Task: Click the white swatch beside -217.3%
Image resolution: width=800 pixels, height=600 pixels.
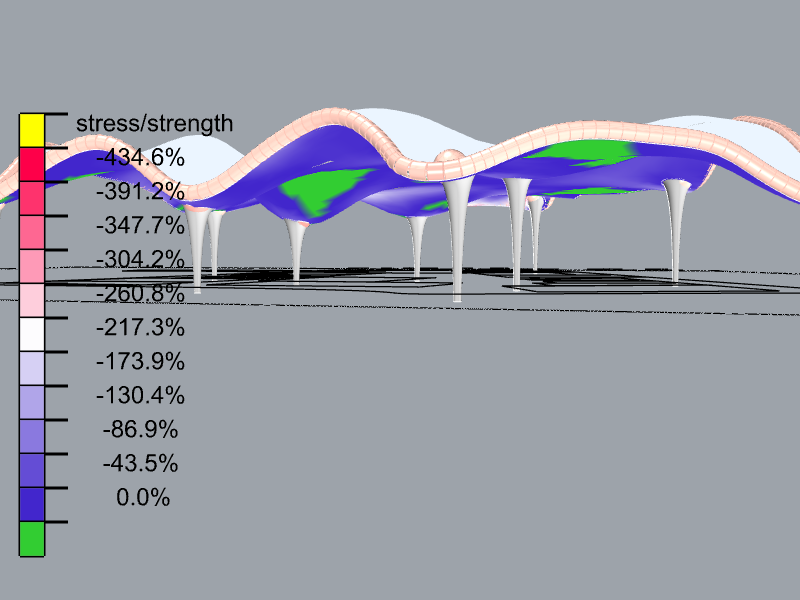Action: 32,335
